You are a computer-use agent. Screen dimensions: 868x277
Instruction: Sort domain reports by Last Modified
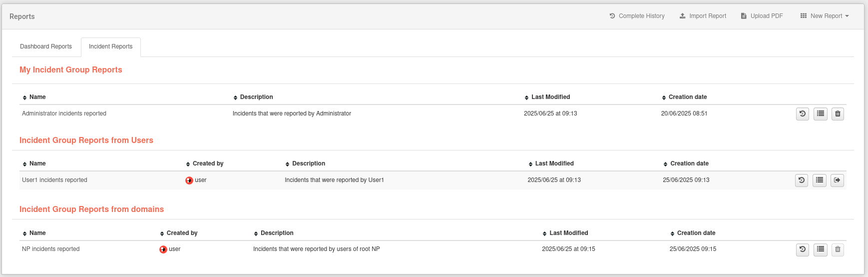click(x=565, y=233)
